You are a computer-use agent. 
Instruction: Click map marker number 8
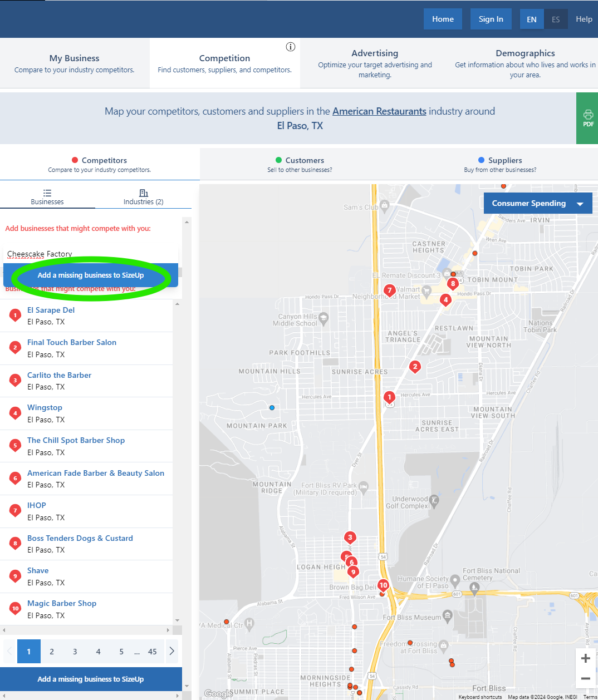[453, 284]
